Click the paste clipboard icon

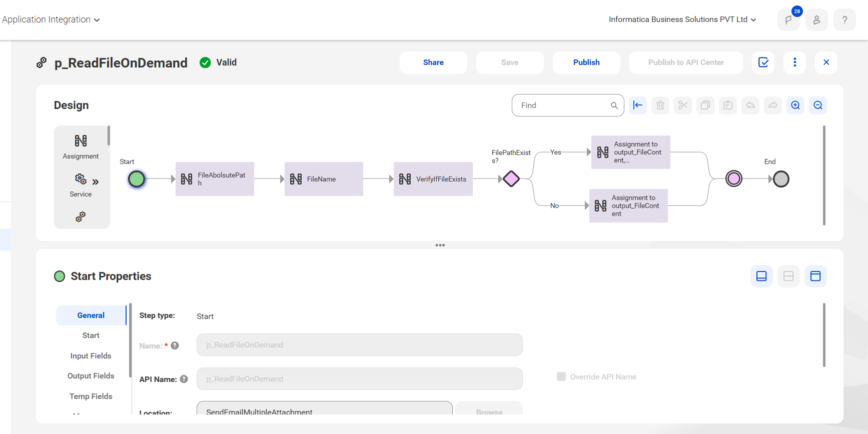(728, 105)
